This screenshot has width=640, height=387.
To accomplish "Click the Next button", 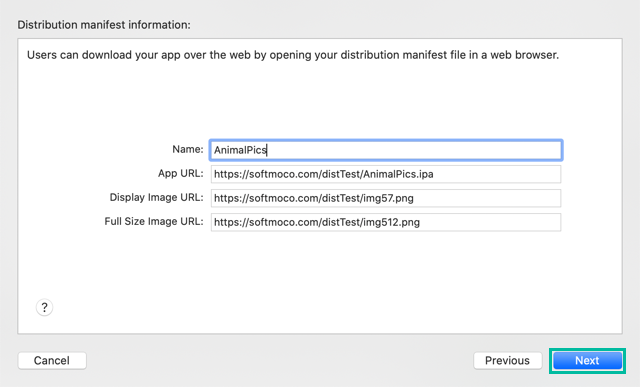I will [x=587, y=360].
